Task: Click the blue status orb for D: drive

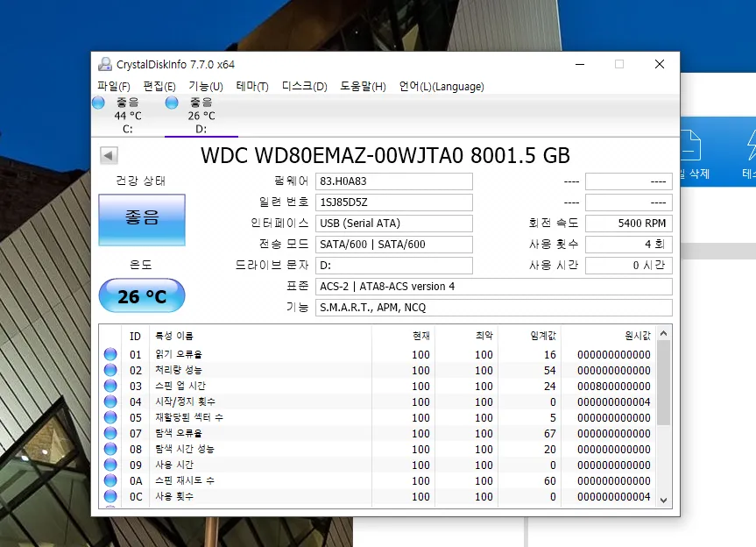Action: tap(172, 103)
